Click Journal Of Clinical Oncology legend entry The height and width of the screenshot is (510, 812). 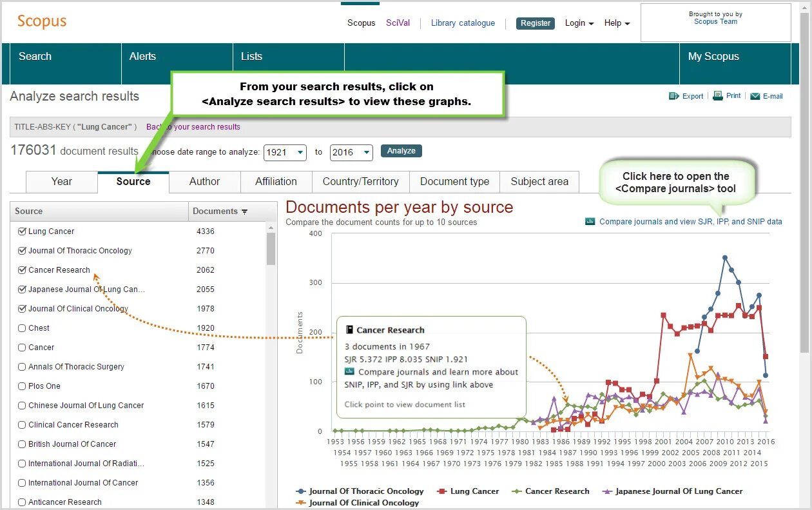357,503
